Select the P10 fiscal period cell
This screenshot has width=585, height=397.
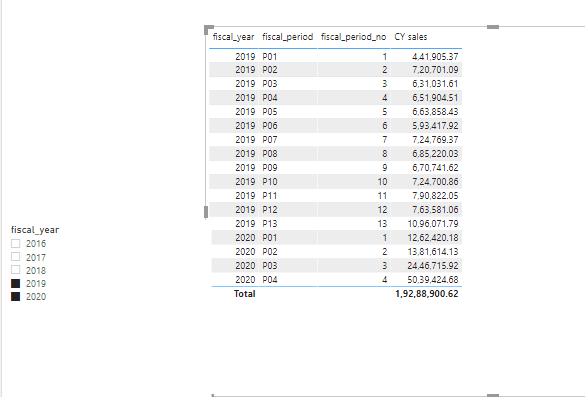point(270,182)
